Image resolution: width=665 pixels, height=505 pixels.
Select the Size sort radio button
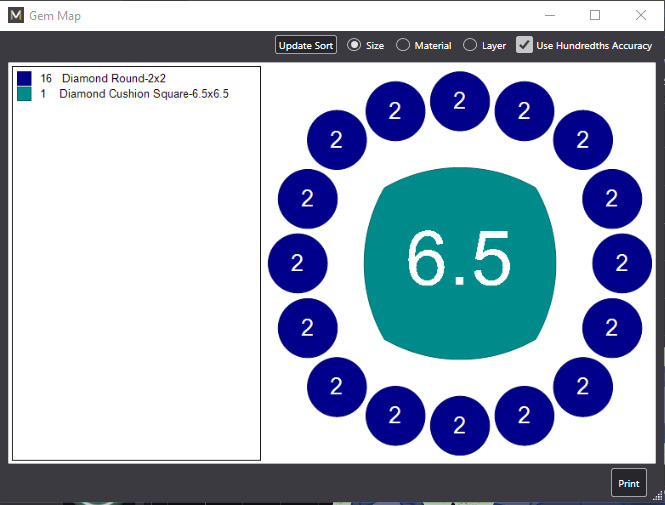pyautogui.click(x=354, y=45)
